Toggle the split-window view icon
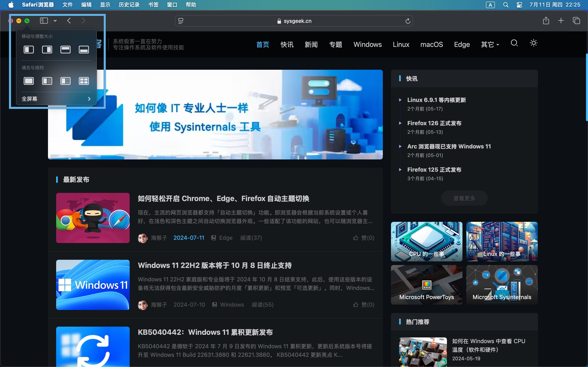588x367 pixels. 44,20
